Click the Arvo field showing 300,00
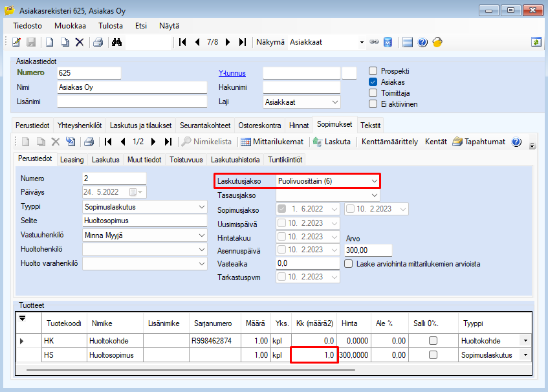 368,250
